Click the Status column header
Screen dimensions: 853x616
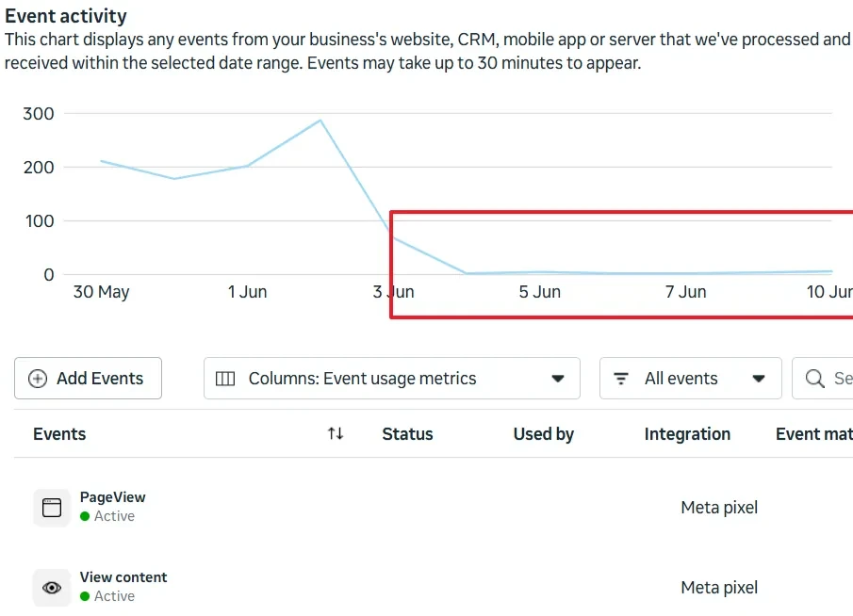coord(407,434)
